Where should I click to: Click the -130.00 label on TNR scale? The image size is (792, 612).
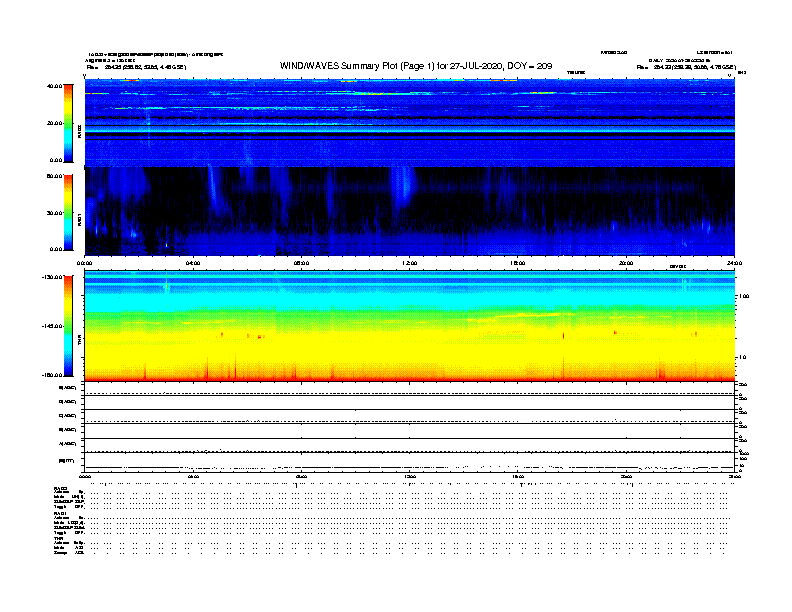[52, 277]
